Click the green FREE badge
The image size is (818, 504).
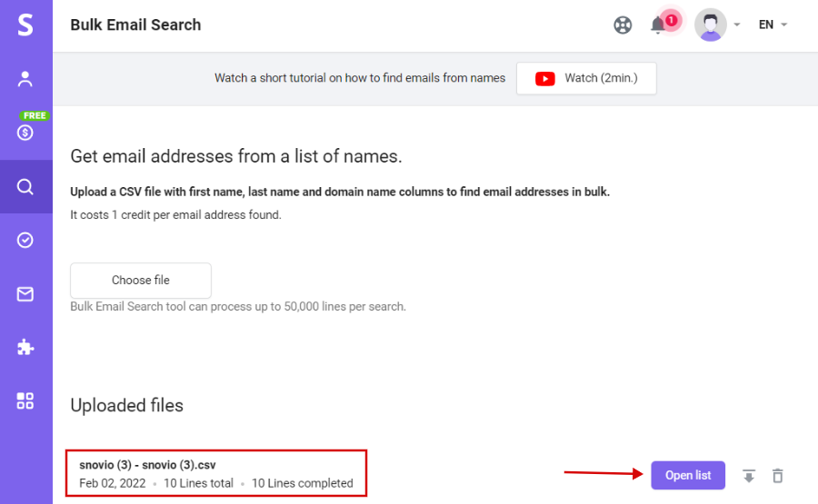(x=35, y=115)
